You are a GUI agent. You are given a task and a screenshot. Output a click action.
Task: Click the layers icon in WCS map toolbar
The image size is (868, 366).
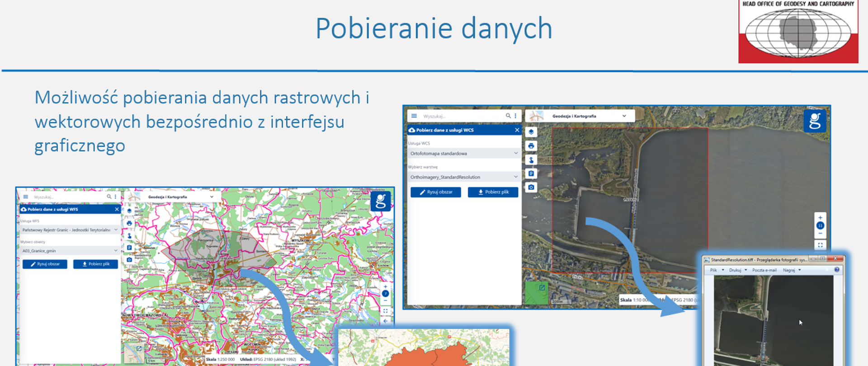pos(531,132)
